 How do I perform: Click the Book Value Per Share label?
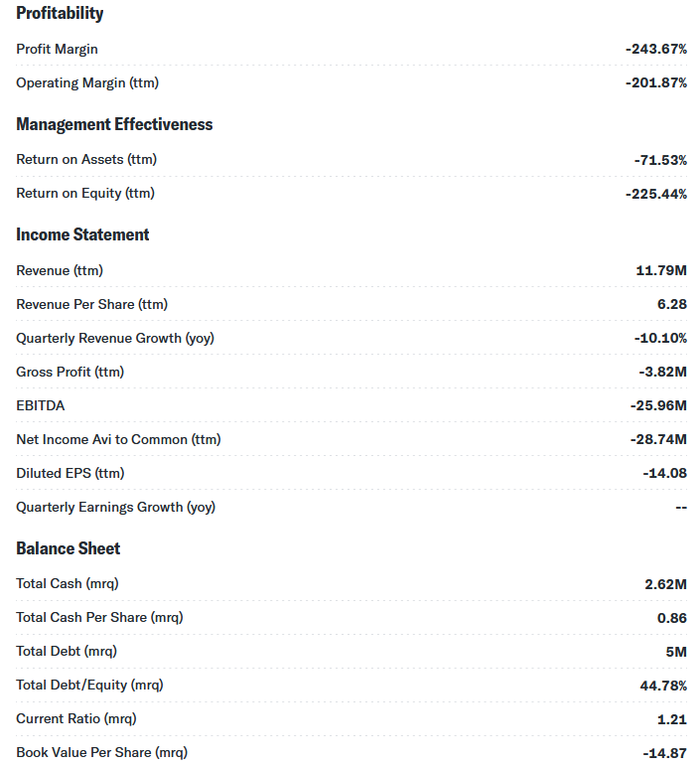pyautogui.click(x=101, y=752)
